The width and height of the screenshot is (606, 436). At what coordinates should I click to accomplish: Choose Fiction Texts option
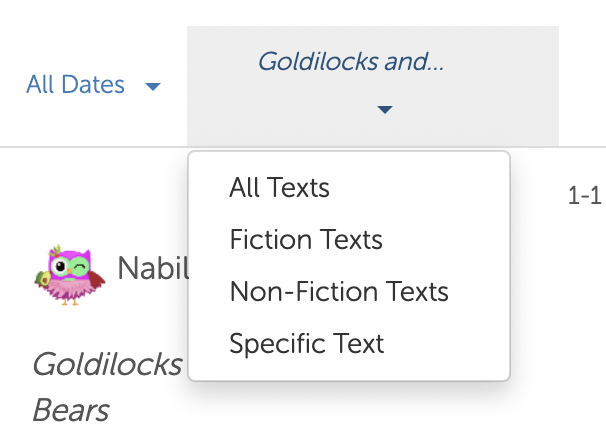pyautogui.click(x=306, y=240)
